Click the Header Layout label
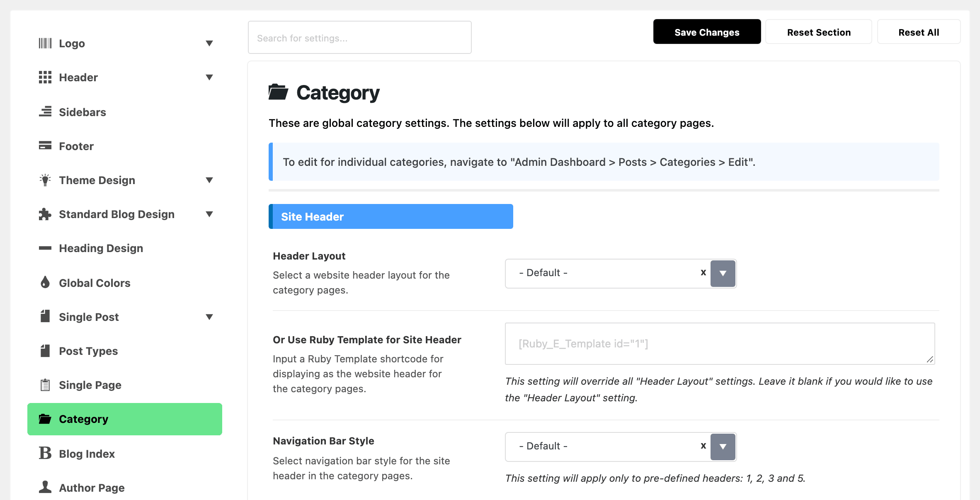The height and width of the screenshot is (500, 980). pos(309,256)
